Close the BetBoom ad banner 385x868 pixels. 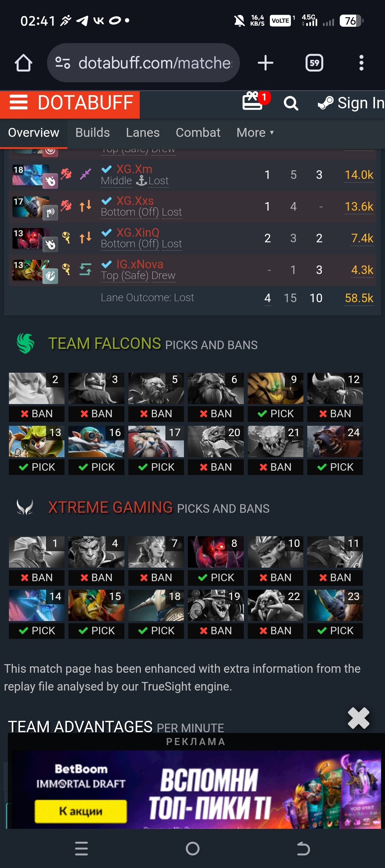[359, 718]
